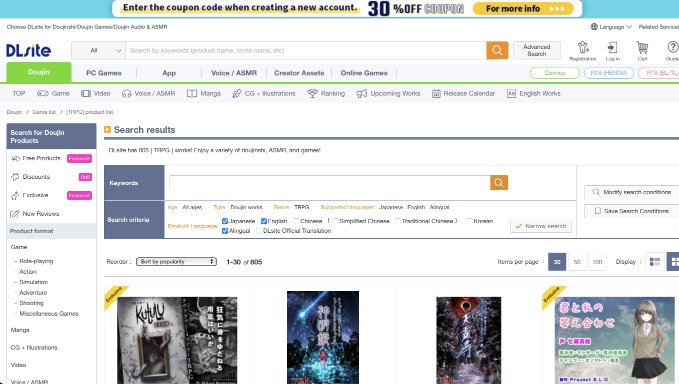Select the Doujin tab
Viewport: 679px width, 384px height.
(39, 72)
